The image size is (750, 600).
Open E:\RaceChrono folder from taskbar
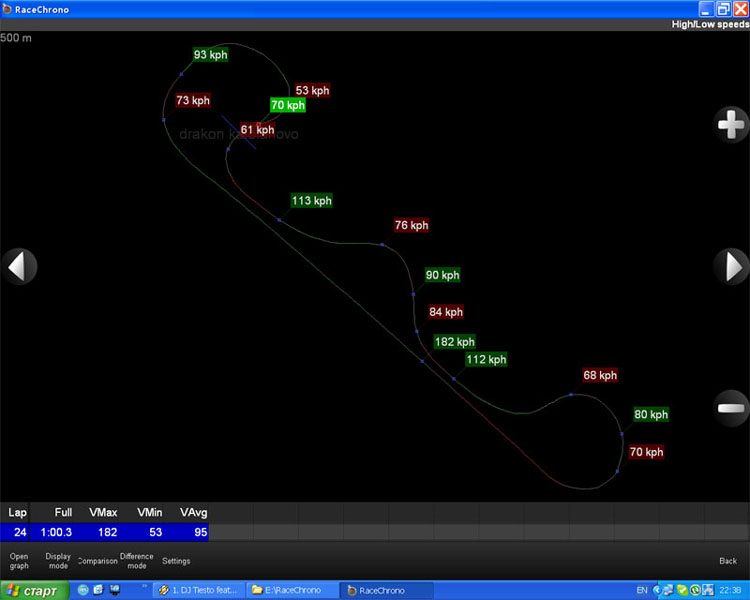click(x=293, y=590)
